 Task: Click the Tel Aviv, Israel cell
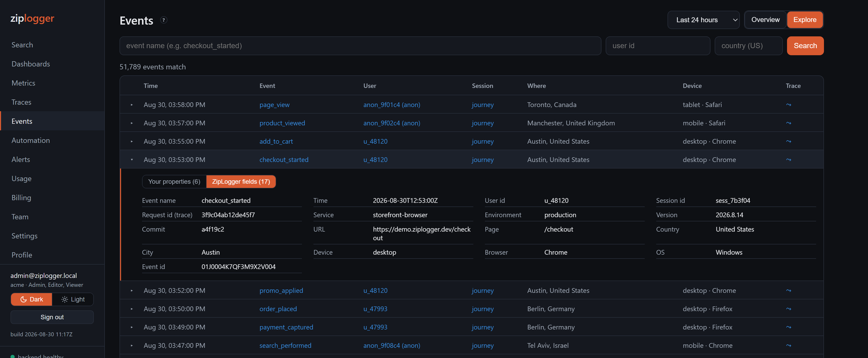click(x=548, y=345)
